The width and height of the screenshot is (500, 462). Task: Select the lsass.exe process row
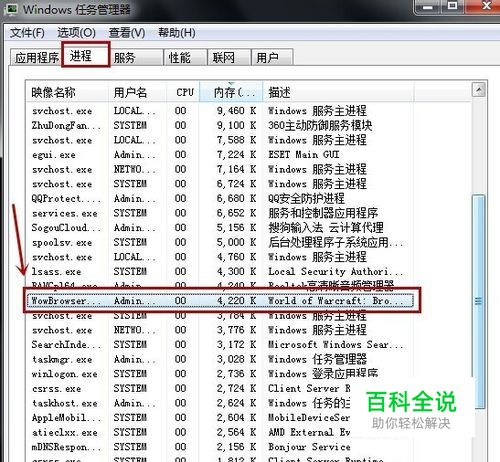pos(220,272)
